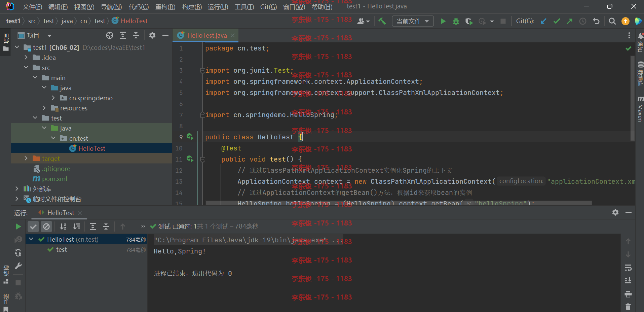The width and height of the screenshot is (644, 312).
Task: Update project via Git blue arrow
Action: pos(543,21)
